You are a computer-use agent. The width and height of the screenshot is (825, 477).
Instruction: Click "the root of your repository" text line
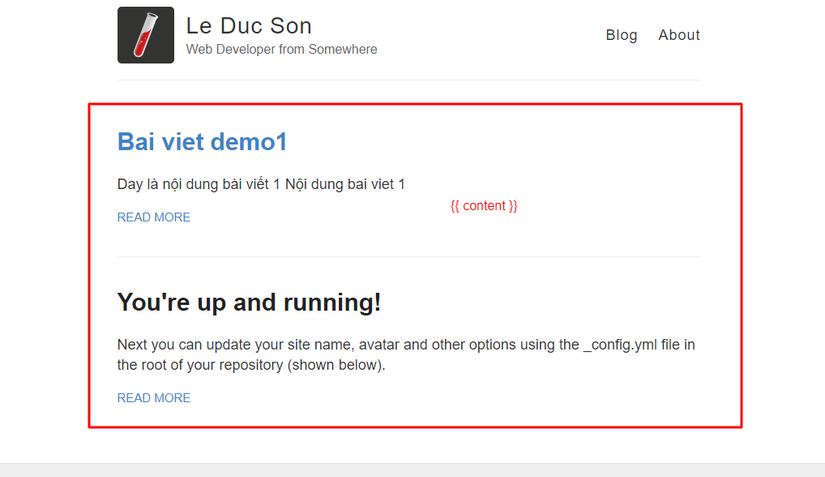[x=200, y=365]
